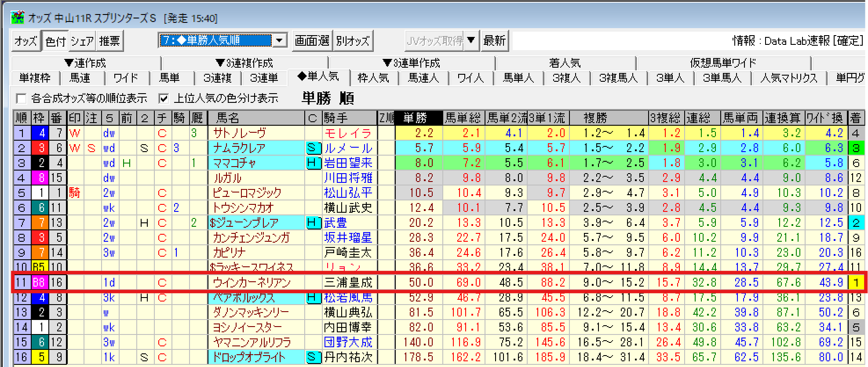The width and height of the screenshot is (868, 367).
Task: Click the S badge beside ドロップオブライト
Action: click(312, 357)
